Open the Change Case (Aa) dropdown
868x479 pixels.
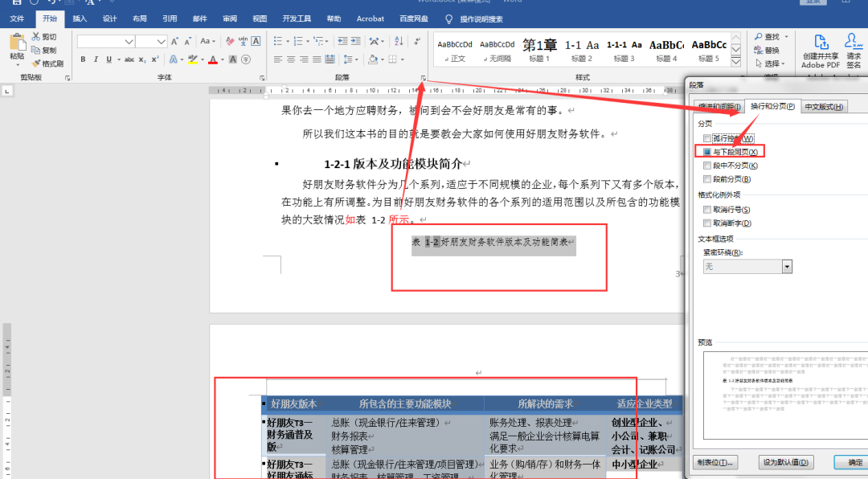(x=207, y=42)
